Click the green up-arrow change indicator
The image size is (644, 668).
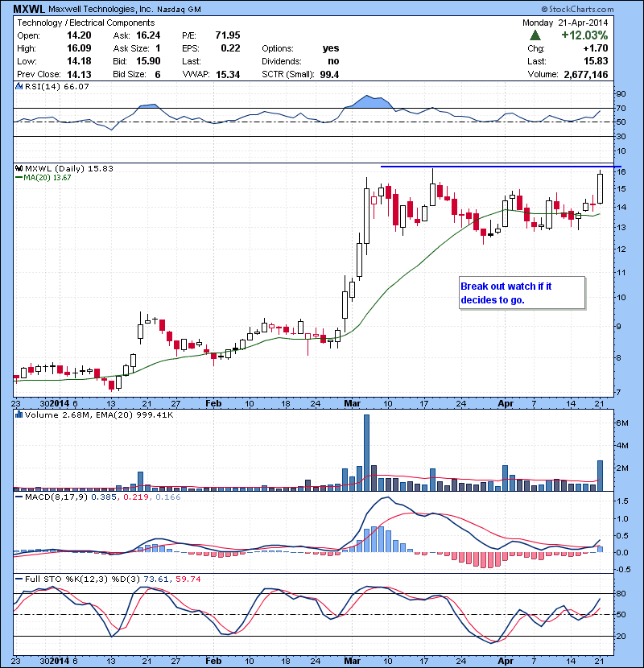click(535, 35)
